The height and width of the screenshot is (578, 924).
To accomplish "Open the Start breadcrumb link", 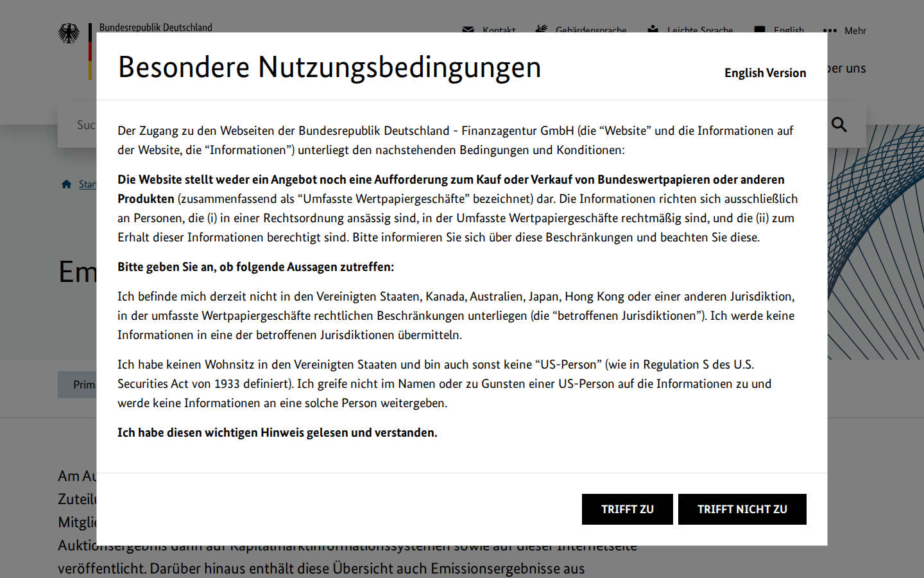I will coord(87,184).
